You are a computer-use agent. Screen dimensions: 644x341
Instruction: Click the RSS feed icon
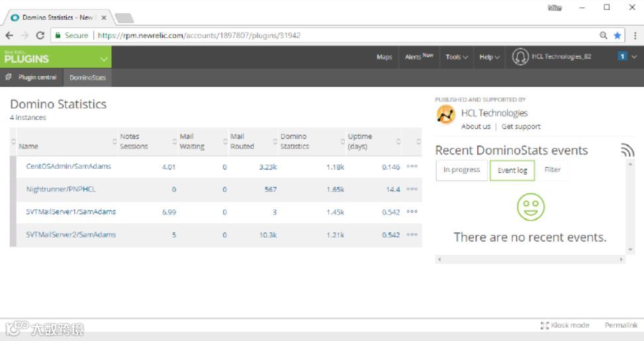click(627, 150)
